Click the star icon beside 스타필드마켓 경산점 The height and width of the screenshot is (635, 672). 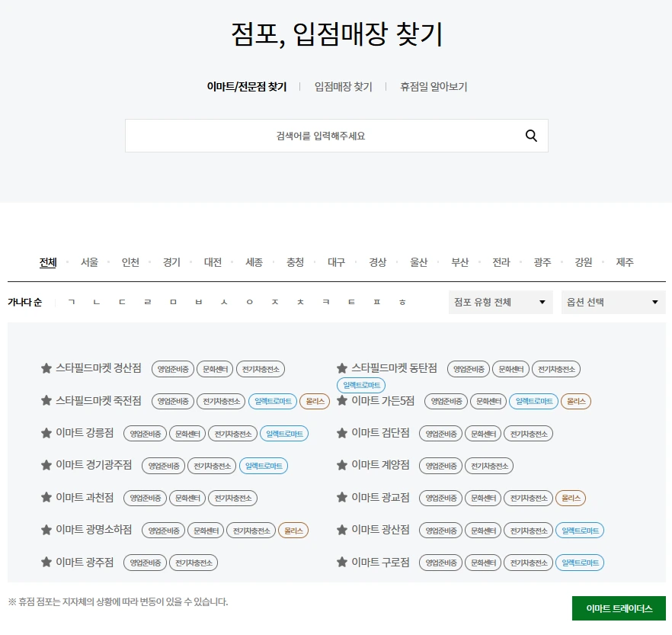[x=45, y=369]
